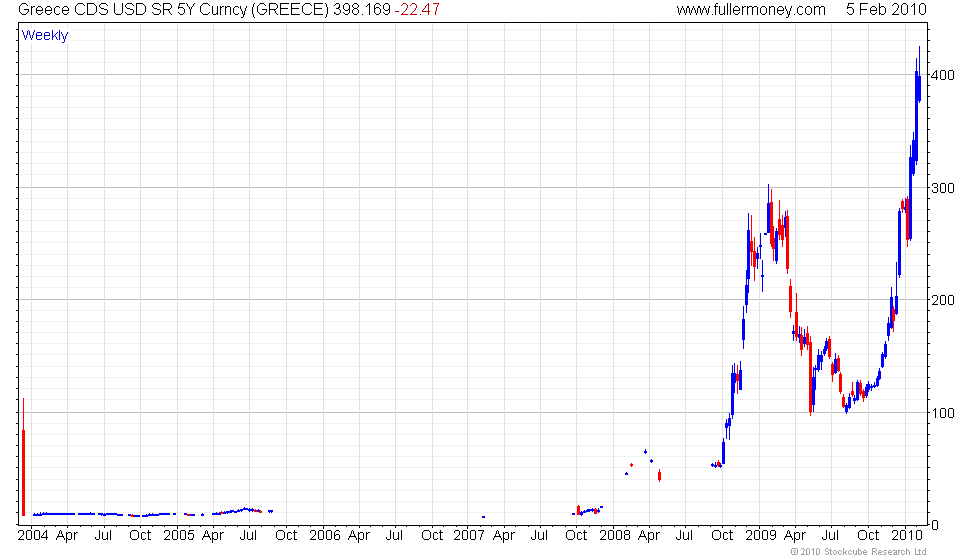Open the www.fullermoney.com link text
This screenshot has height=560, width=980.
751,9
